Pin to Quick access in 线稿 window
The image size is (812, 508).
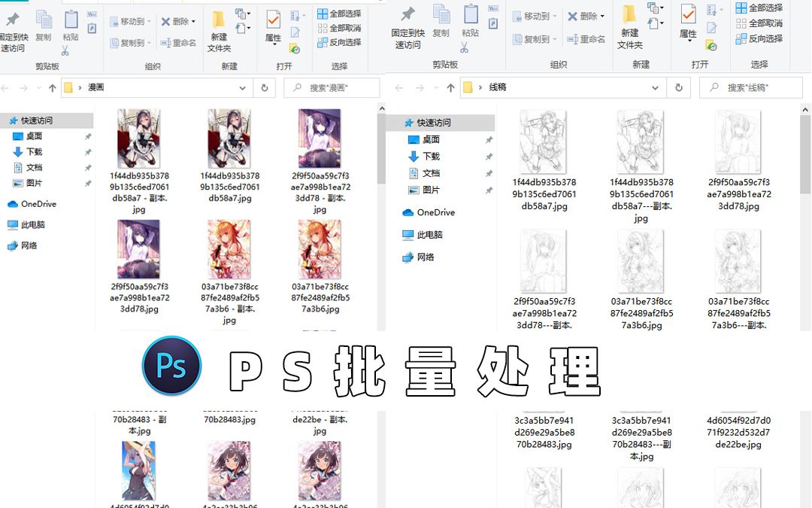pyautogui.click(x=408, y=29)
